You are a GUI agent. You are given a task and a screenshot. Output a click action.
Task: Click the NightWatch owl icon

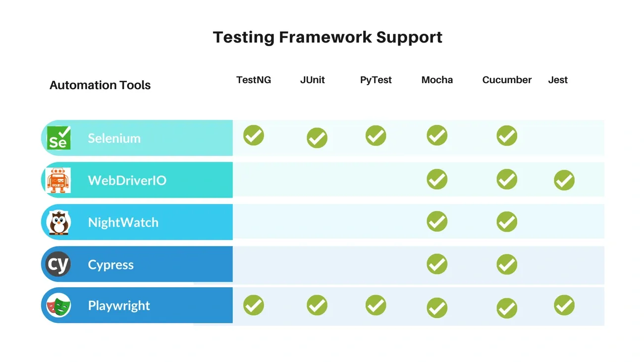pos(58,222)
